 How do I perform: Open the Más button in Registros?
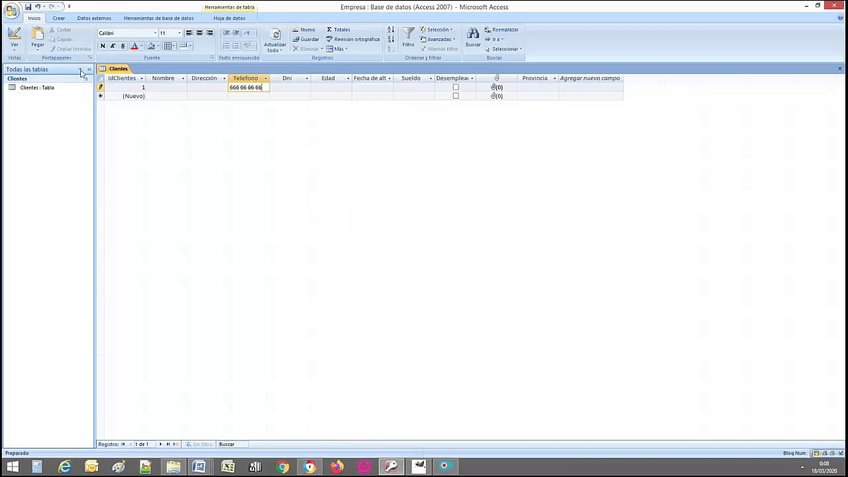(337, 49)
